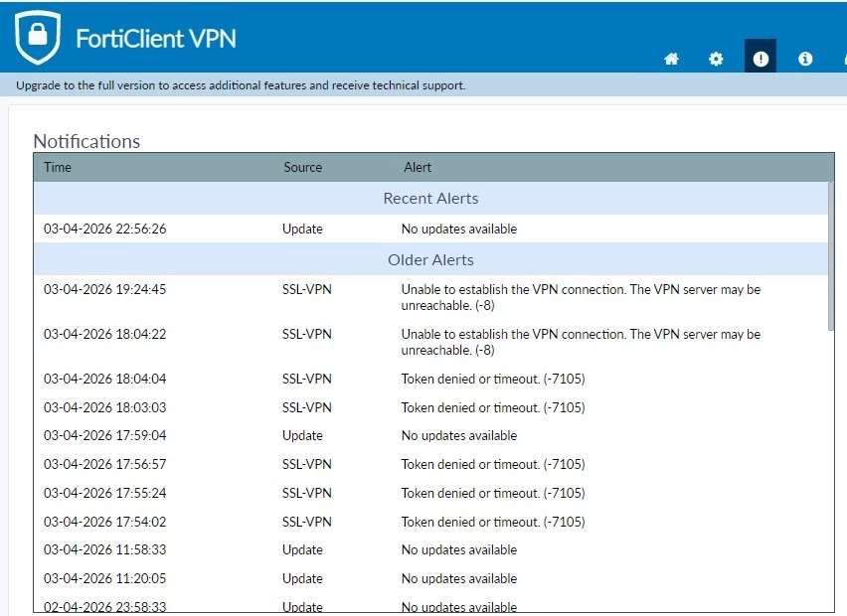Viewport: 847px width, 616px height.
Task: Click No updates available at 11:20:05
Action: (459, 579)
